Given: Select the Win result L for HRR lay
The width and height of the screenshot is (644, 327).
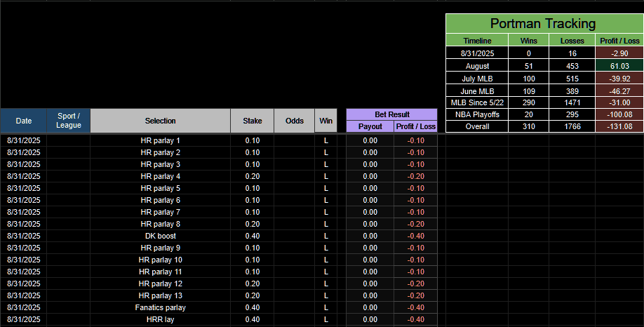Looking at the screenshot, I should (326, 319).
